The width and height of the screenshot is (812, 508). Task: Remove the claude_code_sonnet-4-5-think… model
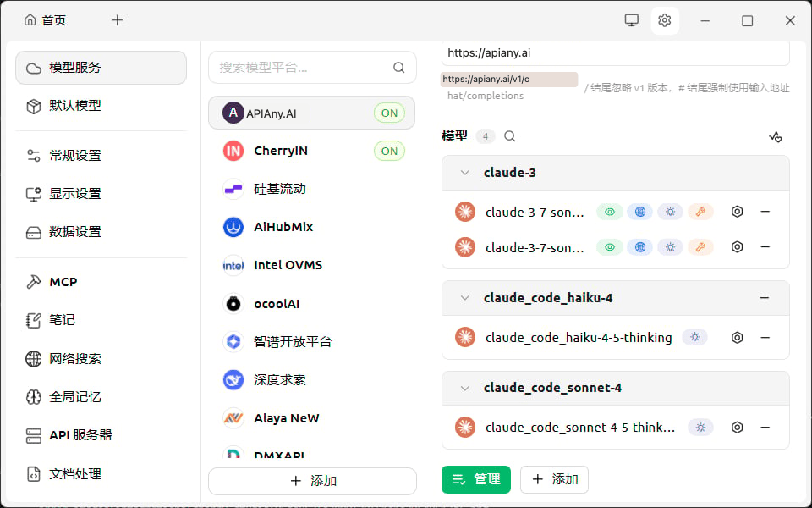[x=765, y=427]
